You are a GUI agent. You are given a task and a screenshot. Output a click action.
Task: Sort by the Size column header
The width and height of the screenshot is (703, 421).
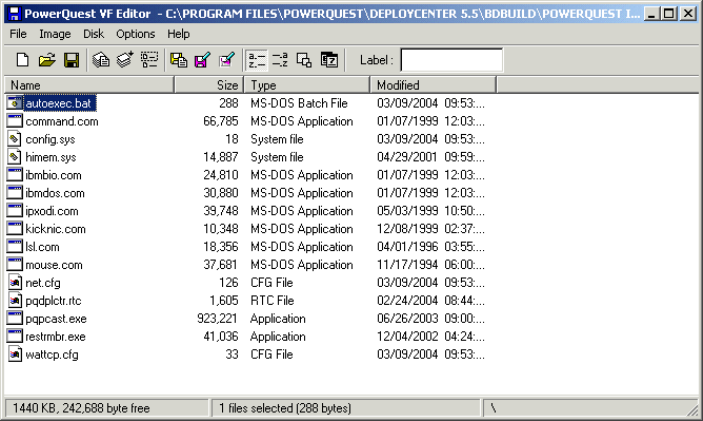[209, 85]
